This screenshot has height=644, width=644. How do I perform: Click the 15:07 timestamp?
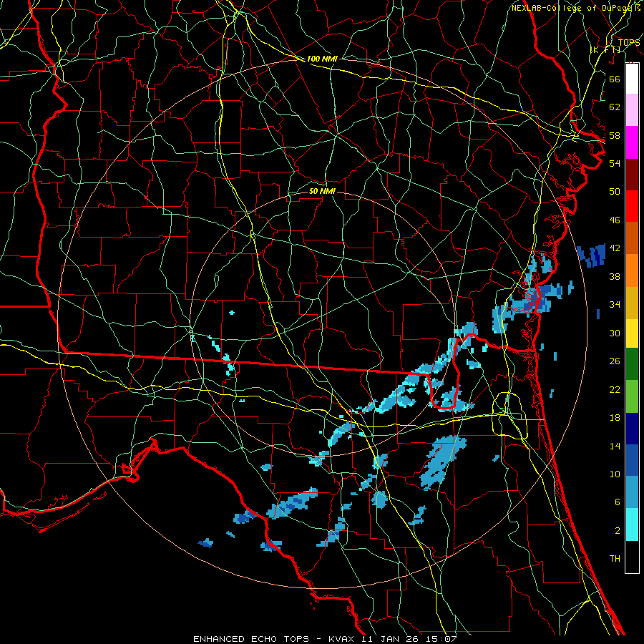441,639
